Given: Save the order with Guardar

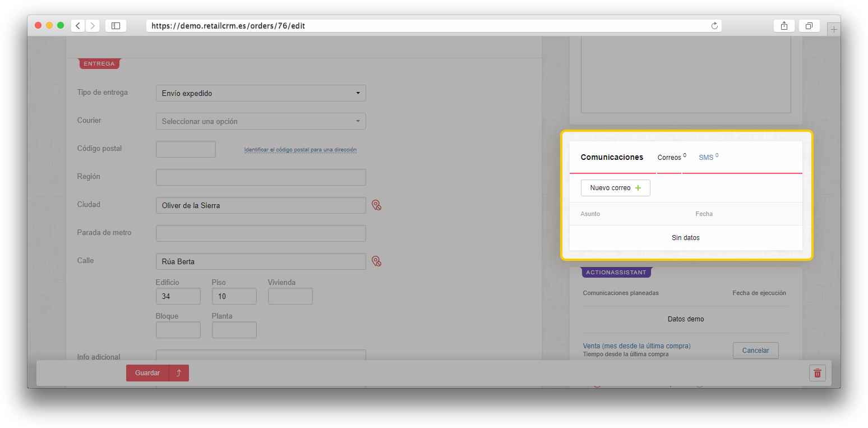Looking at the screenshot, I should point(147,373).
